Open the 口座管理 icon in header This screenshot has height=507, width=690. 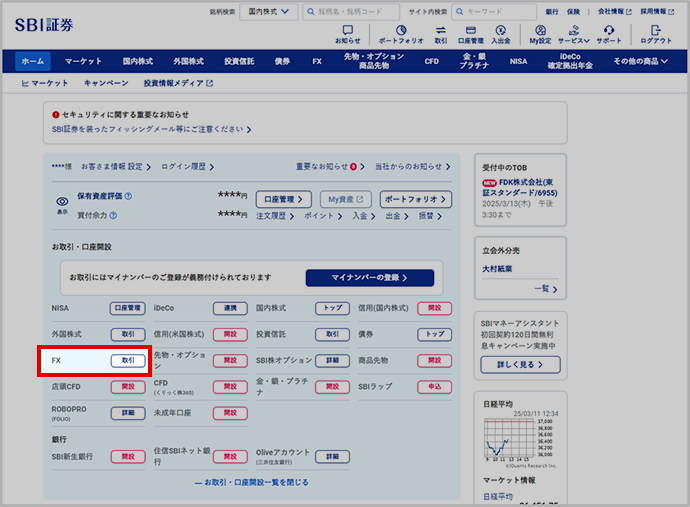tap(470, 34)
